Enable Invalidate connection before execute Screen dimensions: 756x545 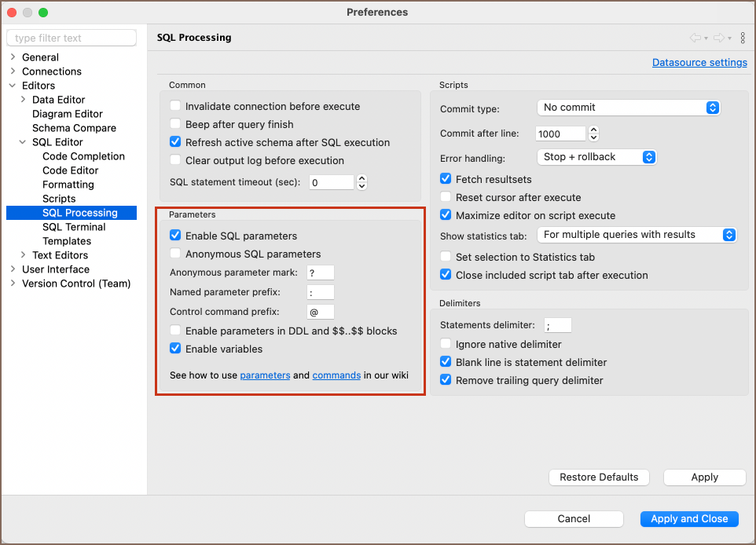coord(176,106)
